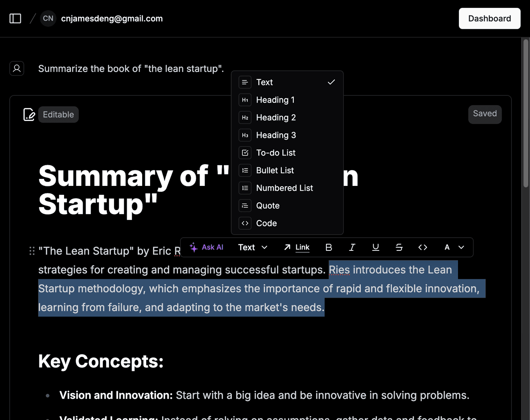The width and height of the screenshot is (530, 420).
Task: Open the text color dropdown
Action: [454, 247]
